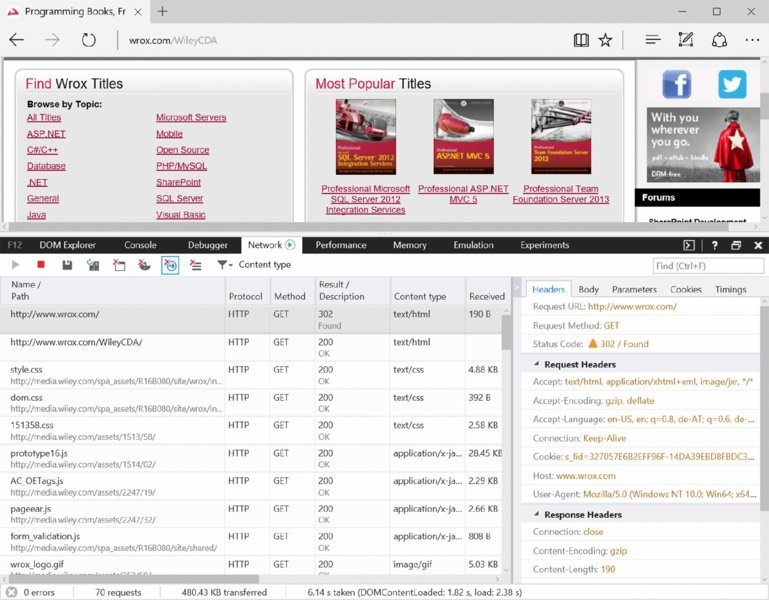Make a Web Note with pen icon
Image resolution: width=769 pixels, height=600 pixels.
tap(686, 40)
